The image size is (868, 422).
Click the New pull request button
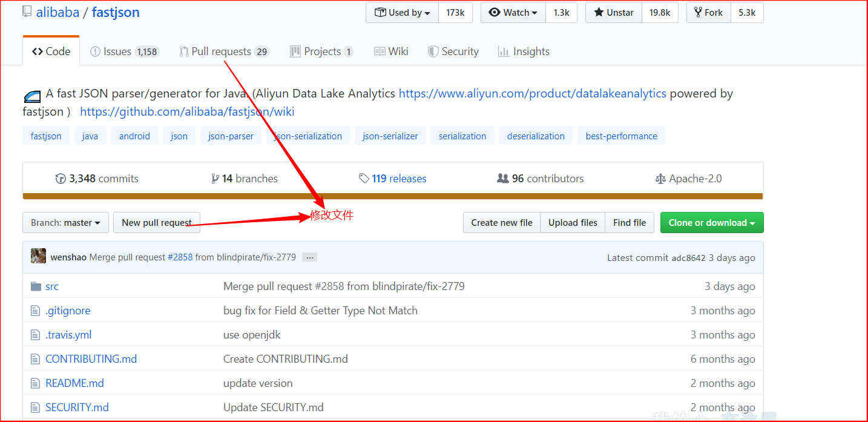point(157,223)
